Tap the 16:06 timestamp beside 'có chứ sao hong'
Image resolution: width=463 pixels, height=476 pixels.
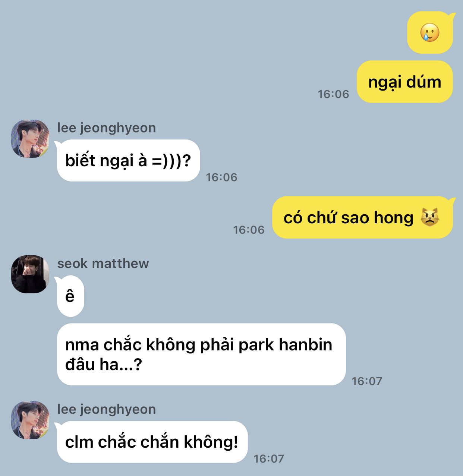coord(249,230)
